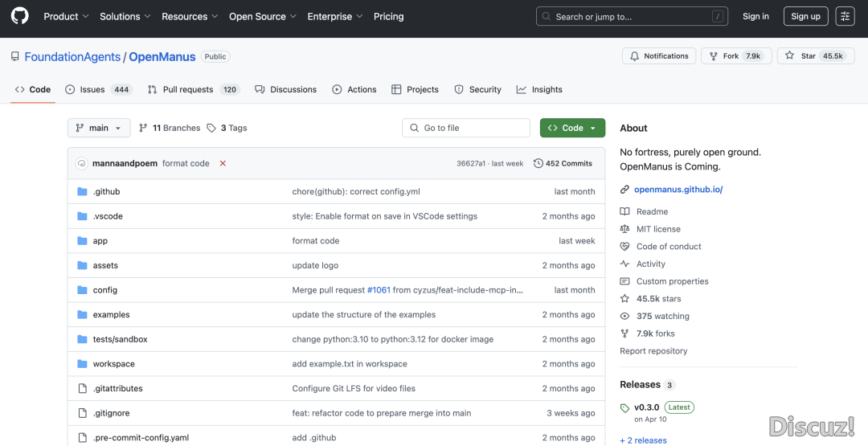The height and width of the screenshot is (446, 868).
Task: Open the commit history clock icon
Action: click(x=538, y=163)
